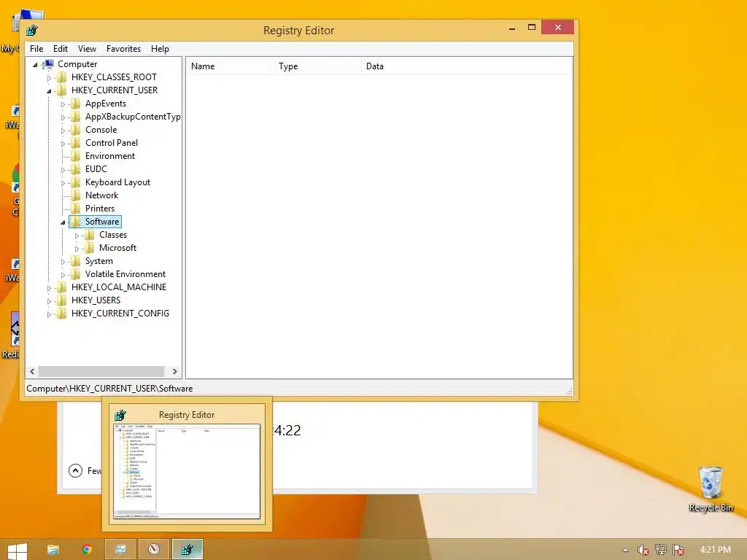Click the tree pane right scroll arrow
This screenshot has height=560, width=747.
pos(175,371)
